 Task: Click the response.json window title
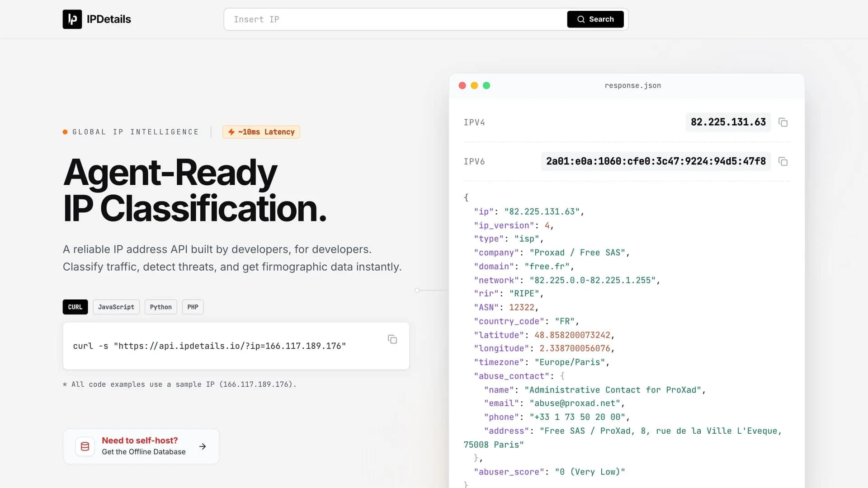(x=633, y=85)
